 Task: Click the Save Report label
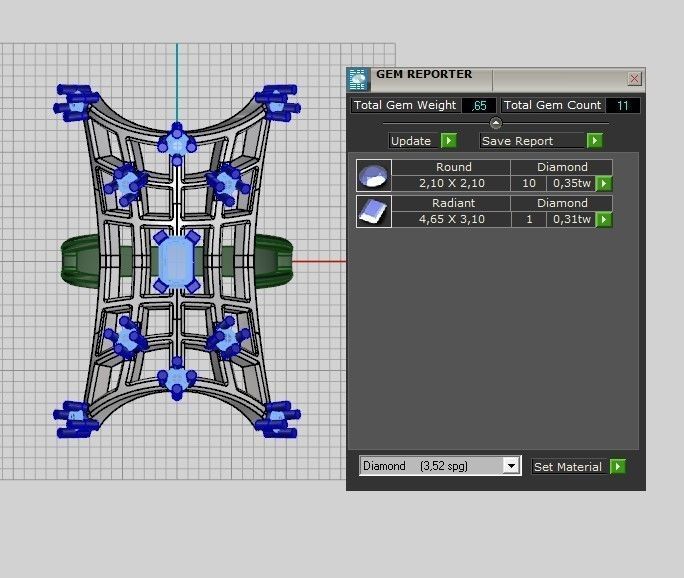coord(517,141)
